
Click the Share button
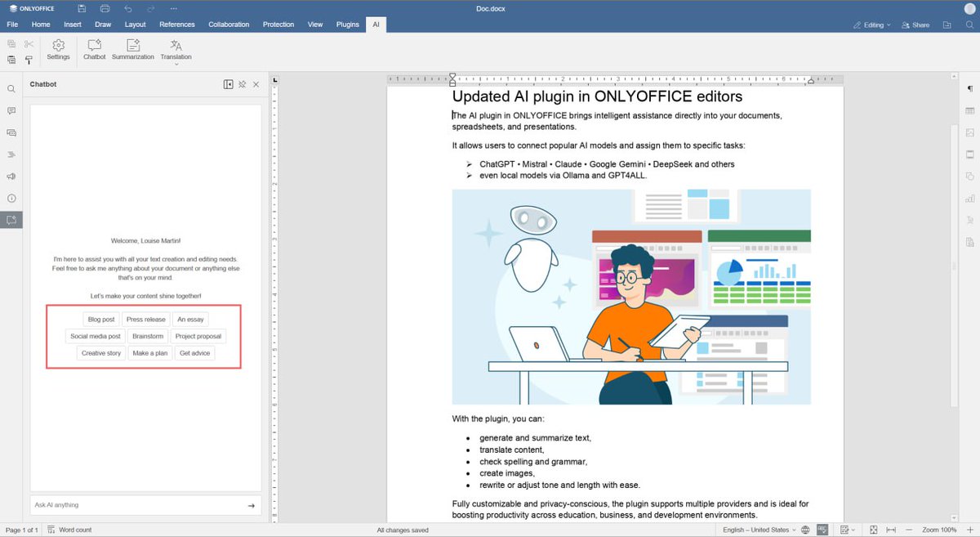[915, 25]
